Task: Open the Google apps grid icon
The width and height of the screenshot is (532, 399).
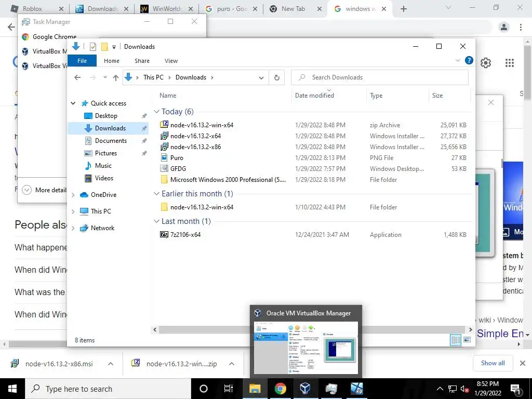Action: click(x=509, y=63)
